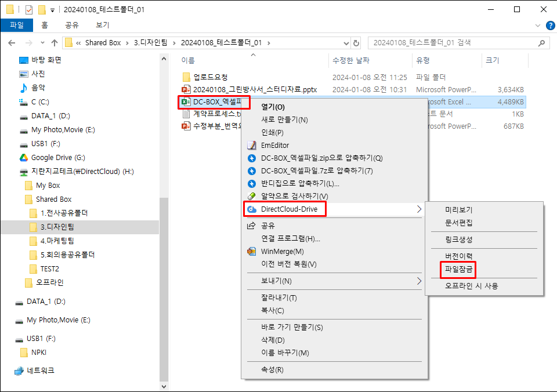
Task: Open the address bar history dropdown
Action: point(345,43)
